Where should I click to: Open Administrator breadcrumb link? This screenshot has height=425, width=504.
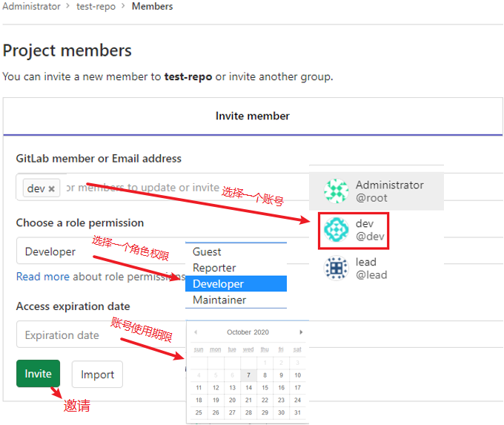point(31,7)
